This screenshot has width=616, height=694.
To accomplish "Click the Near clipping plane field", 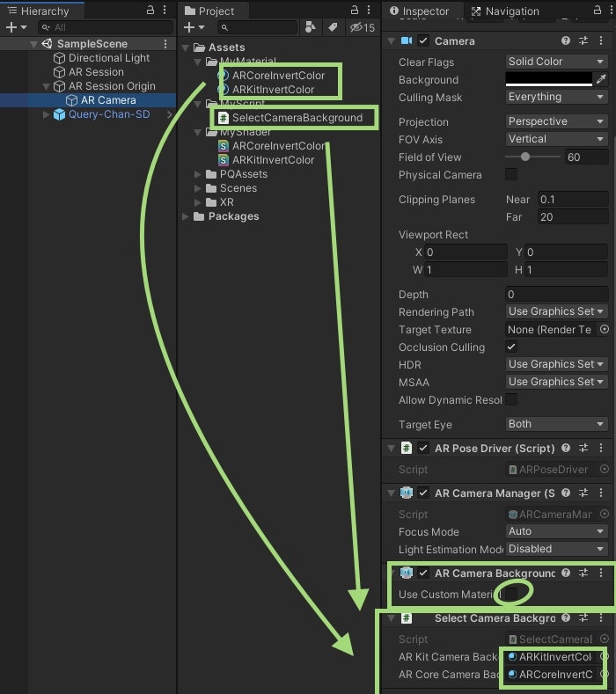I will (573, 200).
